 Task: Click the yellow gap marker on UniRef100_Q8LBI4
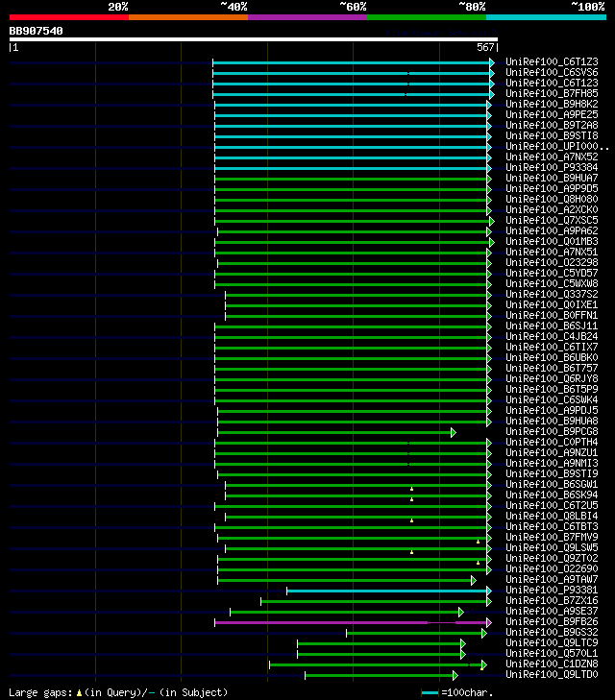(412, 520)
